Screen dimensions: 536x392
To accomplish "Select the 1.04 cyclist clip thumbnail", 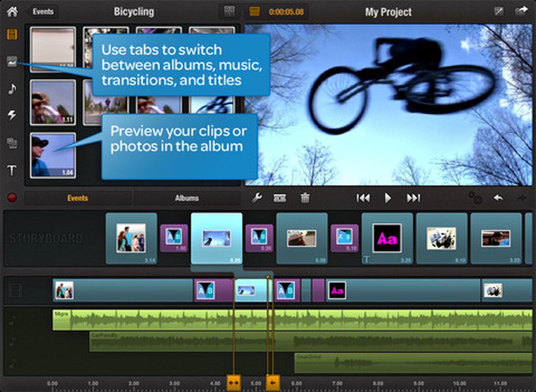I will pyautogui.click(x=53, y=155).
